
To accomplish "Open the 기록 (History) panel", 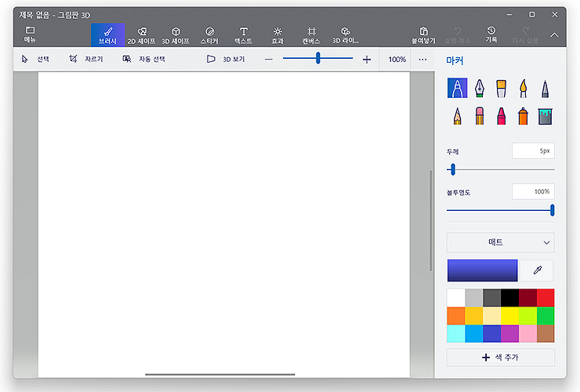I will [x=491, y=34].
